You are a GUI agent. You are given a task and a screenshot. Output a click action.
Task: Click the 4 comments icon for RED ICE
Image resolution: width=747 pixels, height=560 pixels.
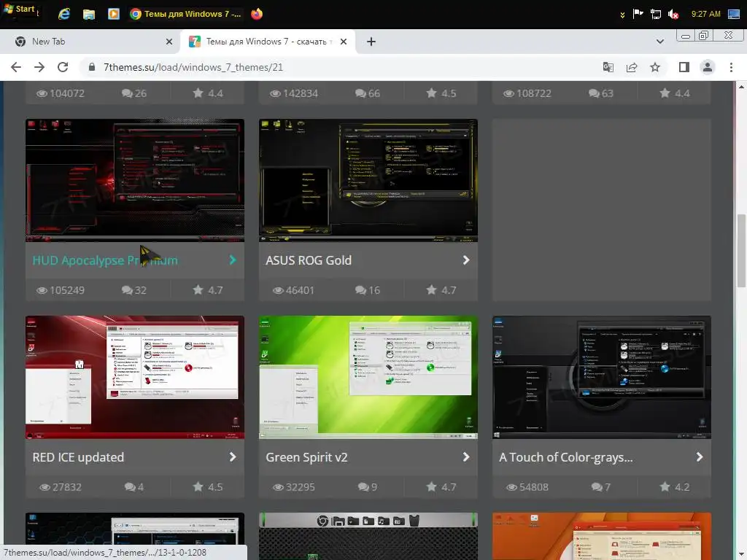pos(130,486)
